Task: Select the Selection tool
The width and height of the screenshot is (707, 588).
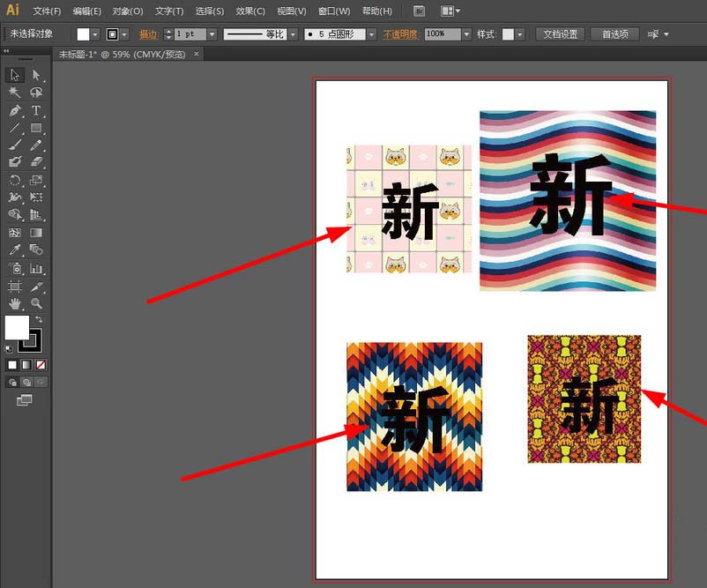Action: click(15, 74)
